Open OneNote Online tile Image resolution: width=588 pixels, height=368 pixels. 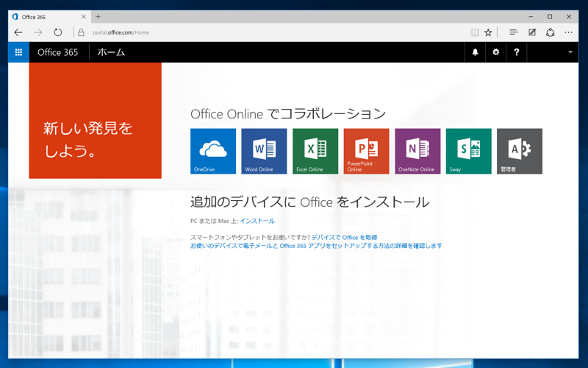[417, 151]
